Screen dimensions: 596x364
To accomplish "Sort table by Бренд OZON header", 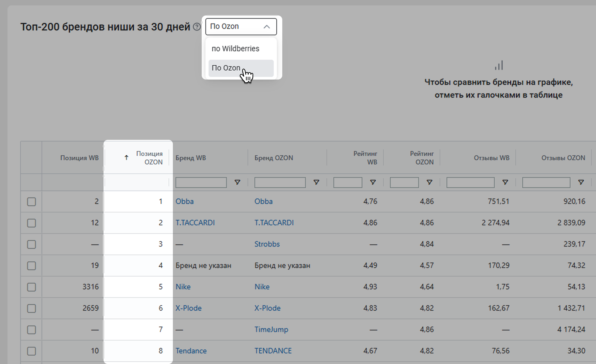I will 273,158.
